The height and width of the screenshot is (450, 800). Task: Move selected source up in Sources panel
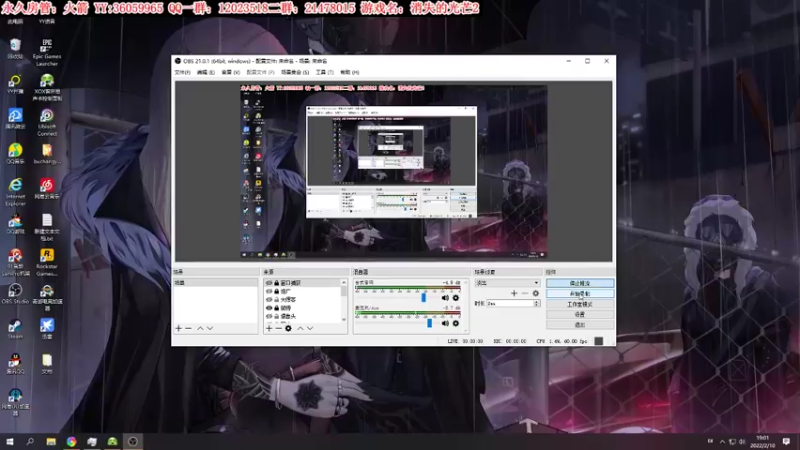click(300, 328)
